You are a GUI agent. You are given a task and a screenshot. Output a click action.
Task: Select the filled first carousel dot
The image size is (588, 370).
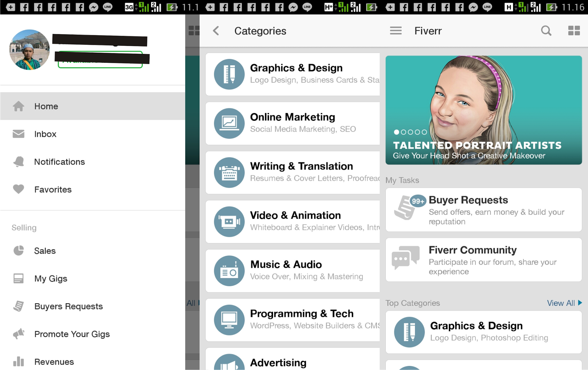coord(397,132)
